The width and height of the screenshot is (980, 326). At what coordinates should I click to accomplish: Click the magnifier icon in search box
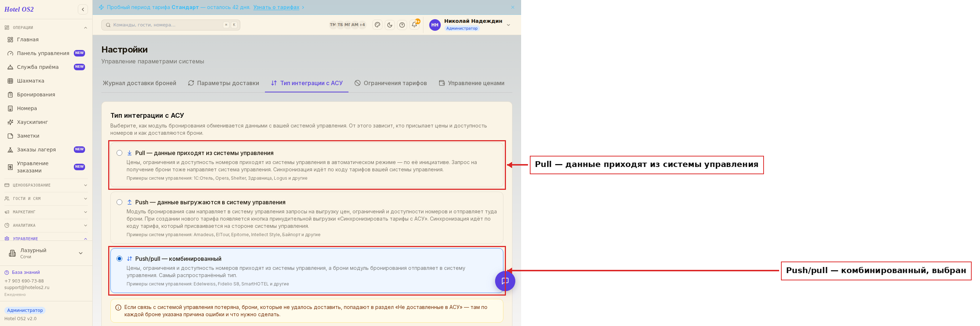(108, 25)
